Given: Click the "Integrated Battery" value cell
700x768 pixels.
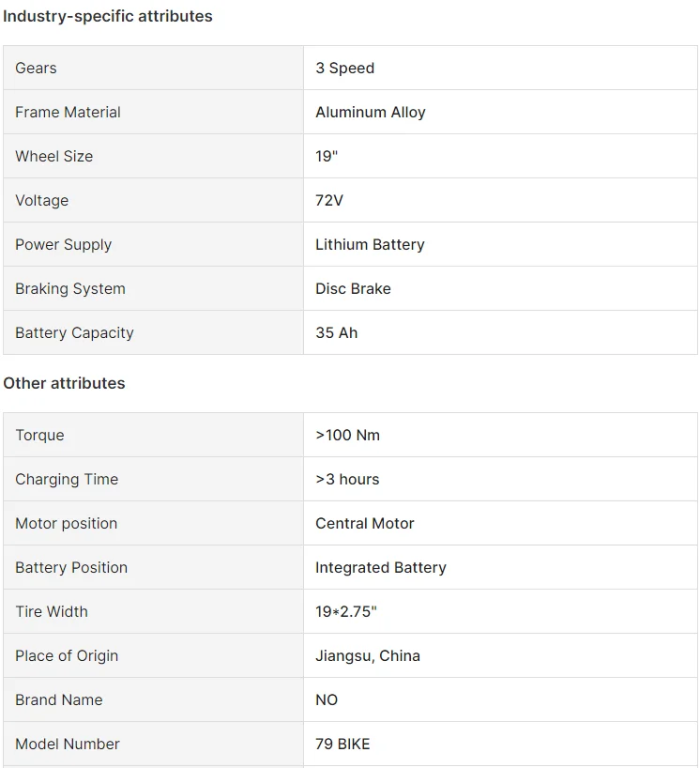Looking at the screenshot, I should coord(380,568).
